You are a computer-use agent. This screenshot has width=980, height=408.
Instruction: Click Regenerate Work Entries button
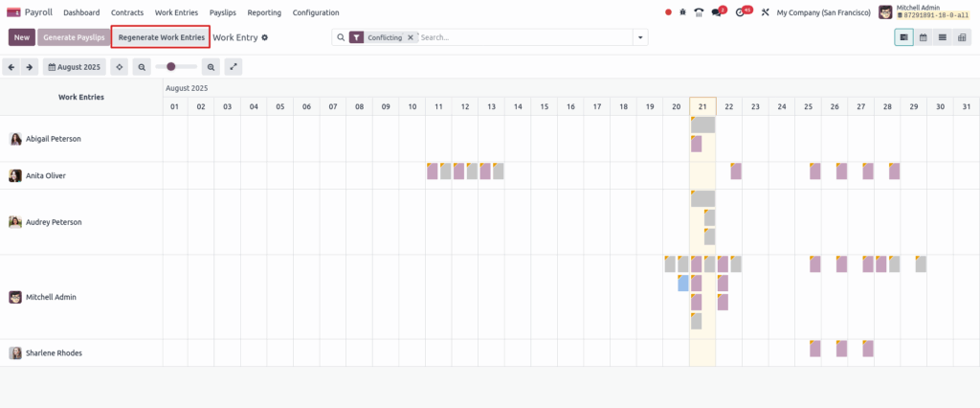(x=161, y=37)
